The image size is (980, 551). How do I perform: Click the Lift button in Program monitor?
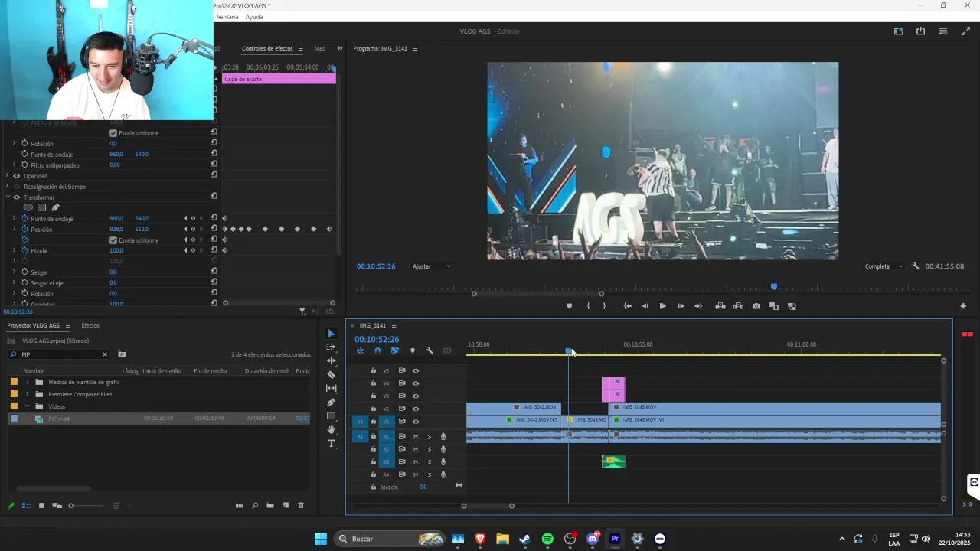click(x=720, y=306)
